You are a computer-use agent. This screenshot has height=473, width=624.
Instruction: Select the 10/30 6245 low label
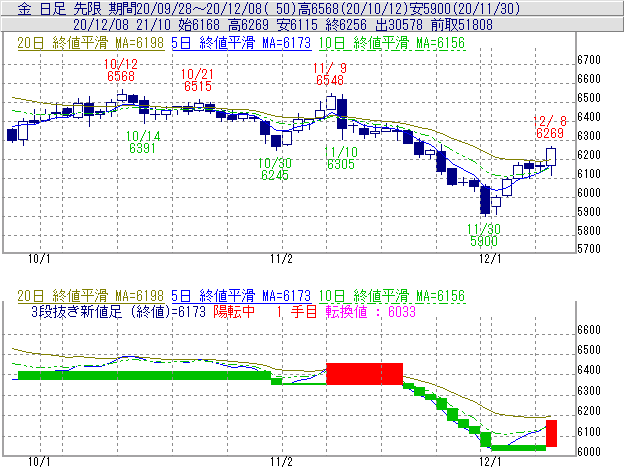275,169
